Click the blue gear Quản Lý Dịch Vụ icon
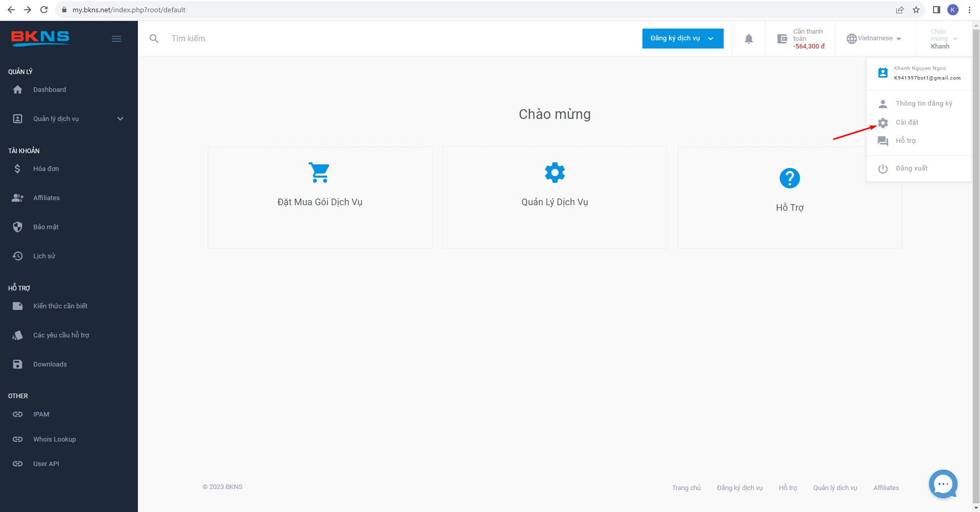 coord(555,173)
